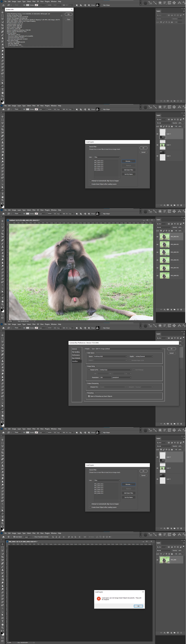Image resolution: width=186 pixels, height=644 pixels.
Task: Open the Preset dropdown in Camera Raw Preferences
Action: pyautogui.click(x=127, y=349)
